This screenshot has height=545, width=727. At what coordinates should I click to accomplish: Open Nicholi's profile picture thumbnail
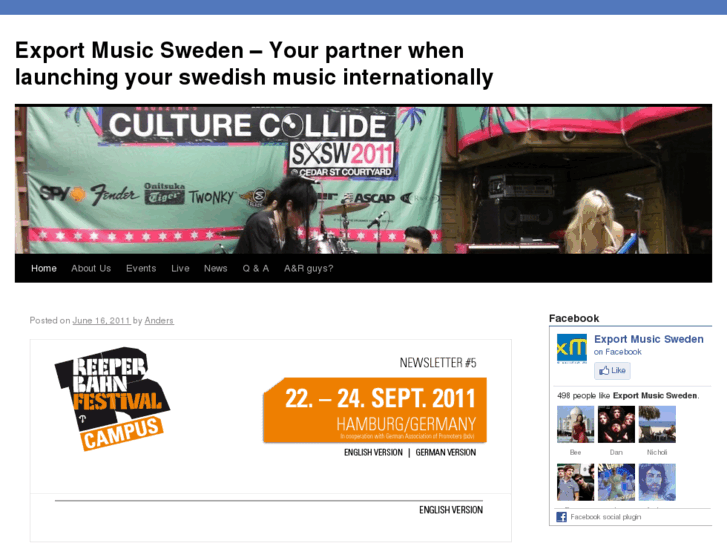[x=657, y=424]
